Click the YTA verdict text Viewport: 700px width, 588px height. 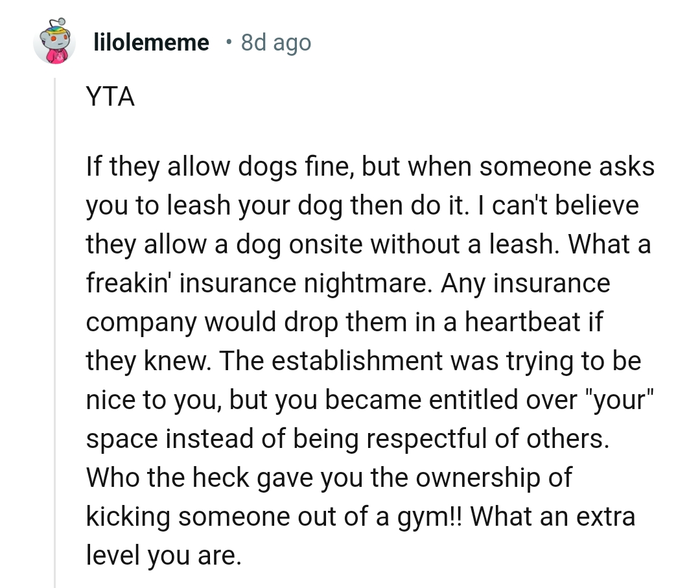(x=109, y=97)
